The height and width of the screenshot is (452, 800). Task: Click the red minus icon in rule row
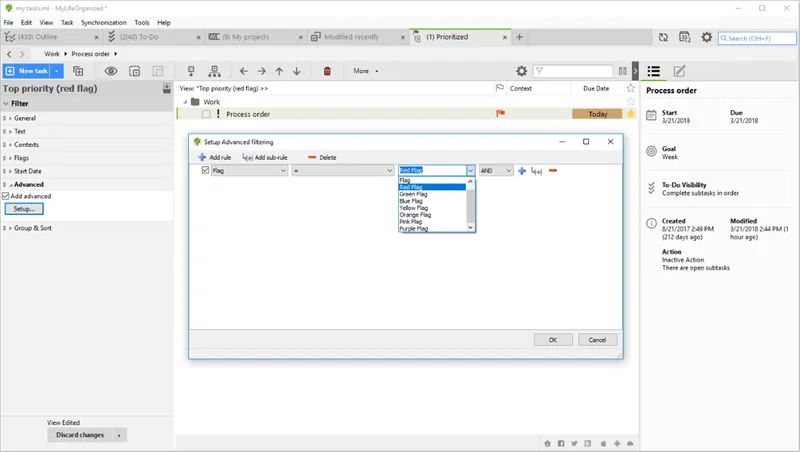(x=553, y=171)
